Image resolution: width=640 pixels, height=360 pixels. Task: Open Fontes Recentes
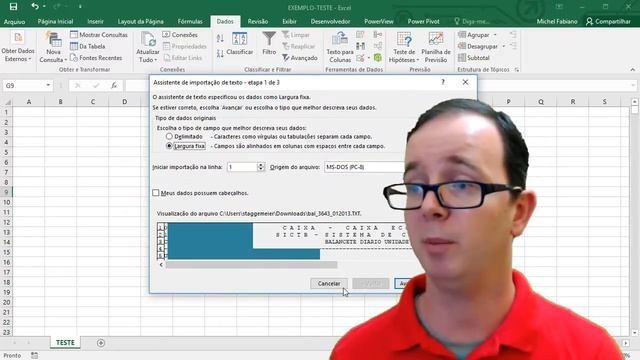96,58
